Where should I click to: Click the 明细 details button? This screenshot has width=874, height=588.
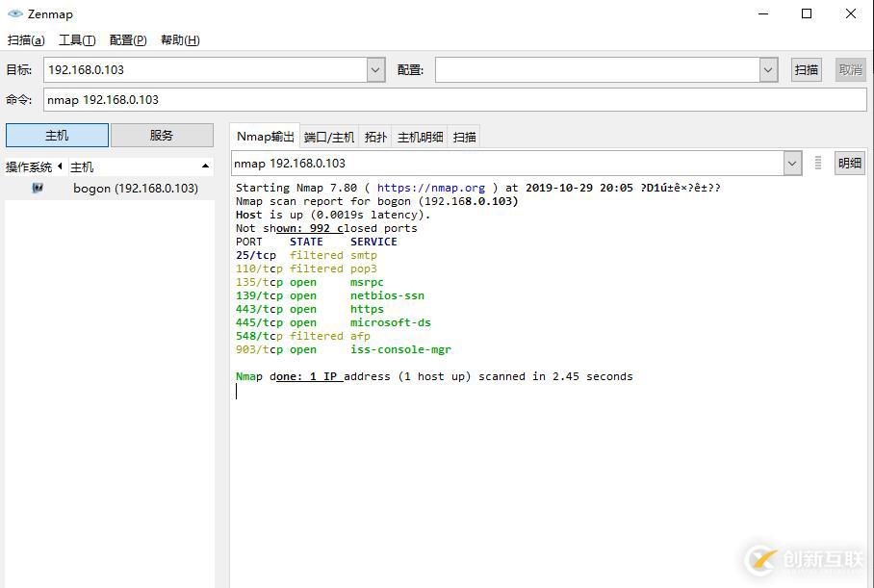(x=850, y=164)
